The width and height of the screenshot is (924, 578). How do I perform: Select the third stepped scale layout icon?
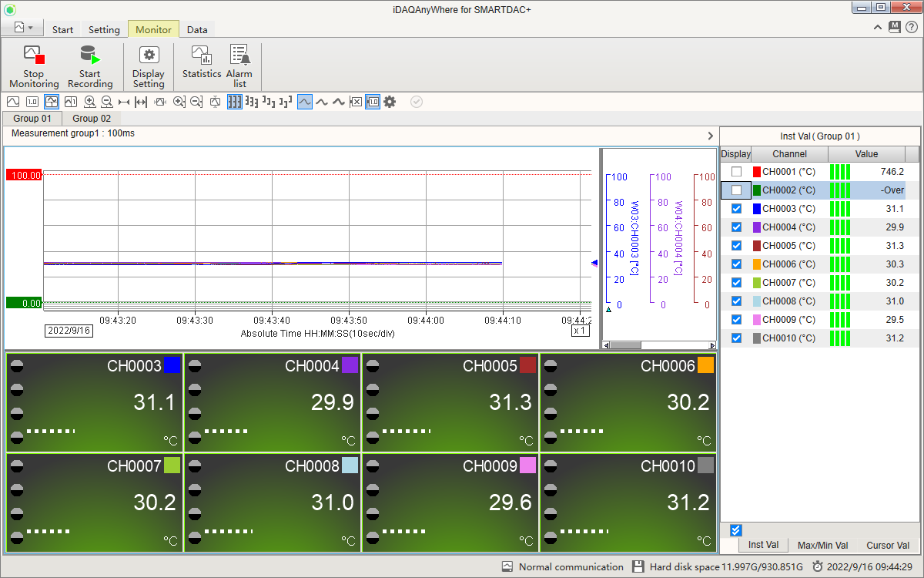269,102
